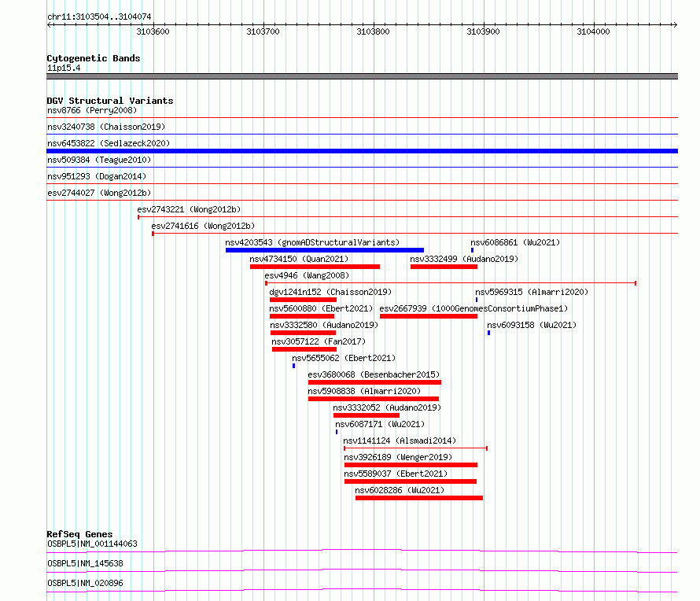Image resolution: width=700 pixels, height=601 pixels.
Task: Select nsv4734150 (Quan2021) label
Action: click(x=299, y=259)
